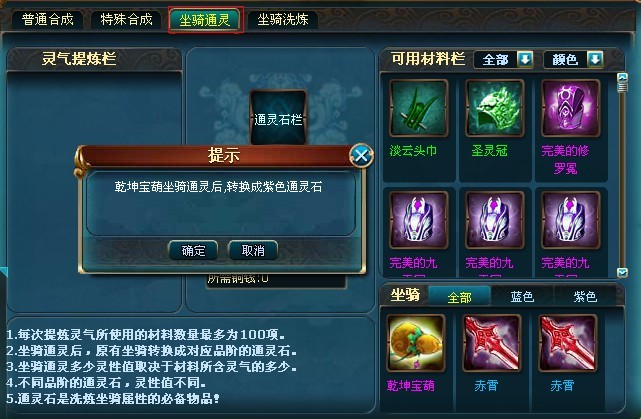Choose the 乾坤宝葫 gourd mount icon
The image size is (641, 419).
[x=416, y=343]
